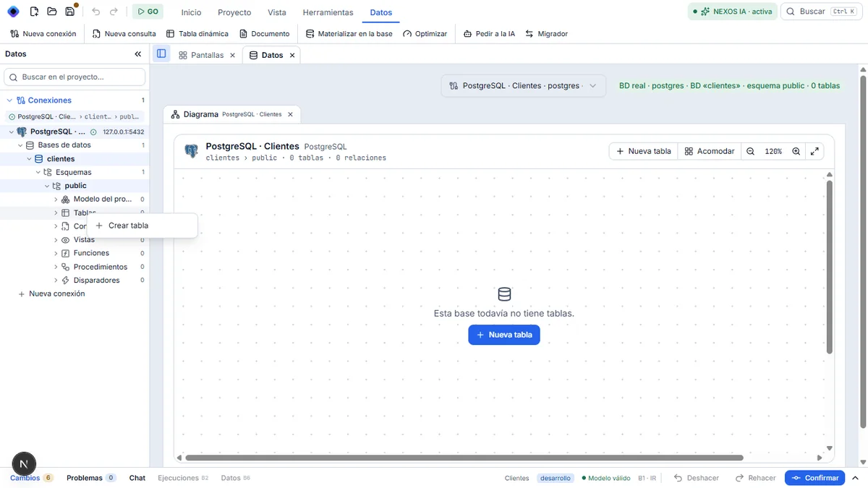Collapse the Conexiones section
Image resolution: width=868 pixels, height=488 pixels.
tap(9, 100)
